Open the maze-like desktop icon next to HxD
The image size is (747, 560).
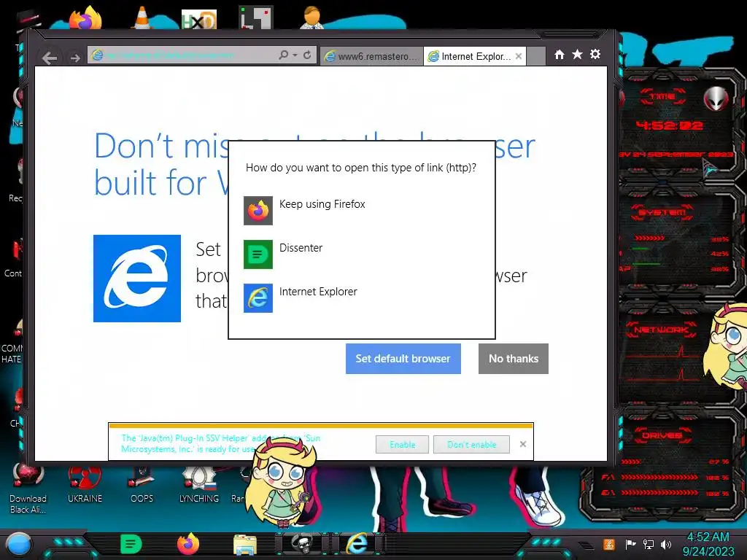click(256, 18)
